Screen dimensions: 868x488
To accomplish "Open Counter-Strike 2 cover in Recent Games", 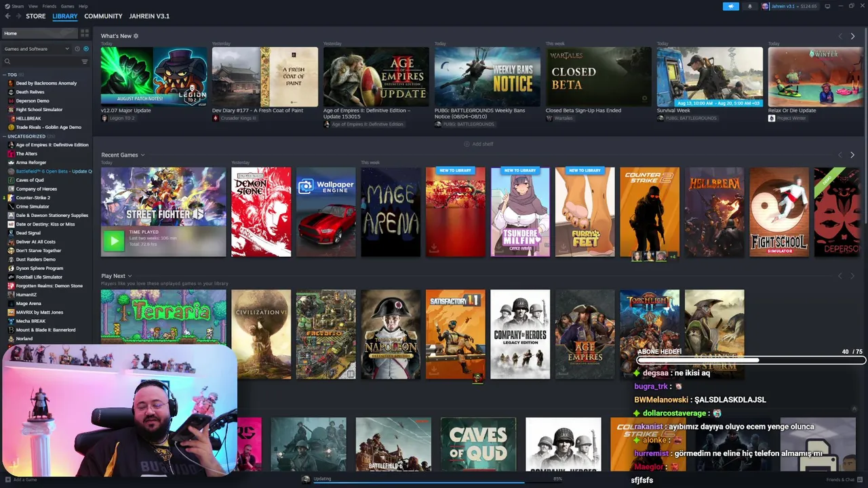I will (x=650, y=212).
